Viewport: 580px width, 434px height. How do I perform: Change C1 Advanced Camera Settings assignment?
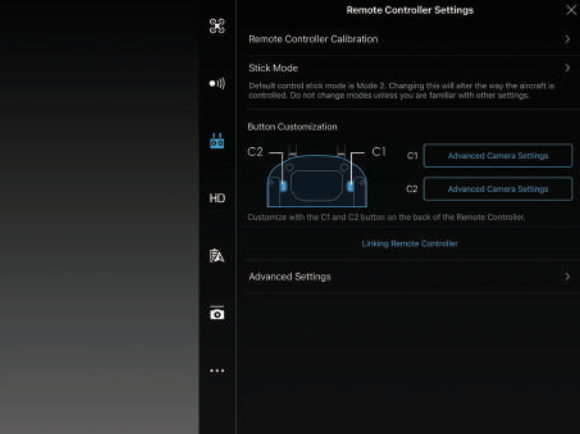(498, 156)
